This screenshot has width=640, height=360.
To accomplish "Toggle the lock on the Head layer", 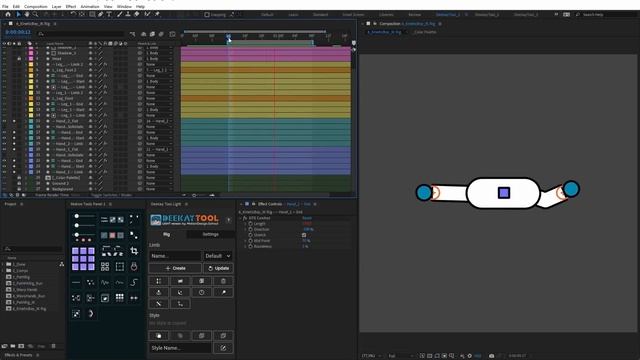I will tap(19, 59).
